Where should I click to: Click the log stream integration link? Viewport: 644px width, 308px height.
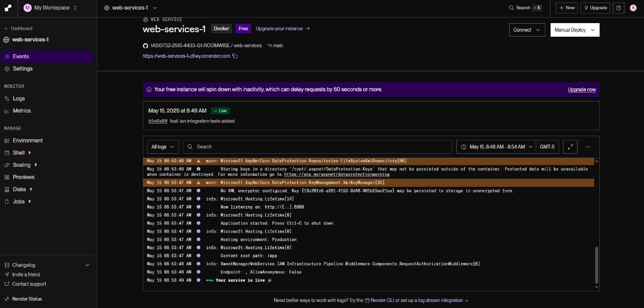tap(443, 300)
